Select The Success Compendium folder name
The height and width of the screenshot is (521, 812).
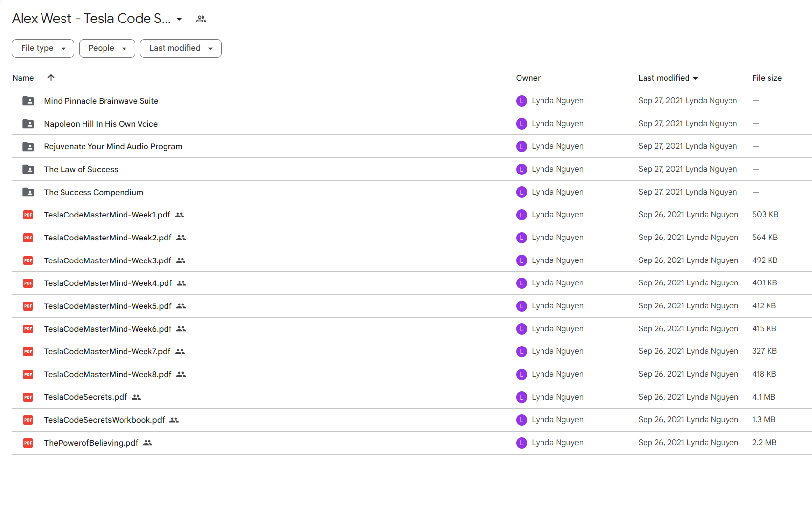(x=93, y=192)
